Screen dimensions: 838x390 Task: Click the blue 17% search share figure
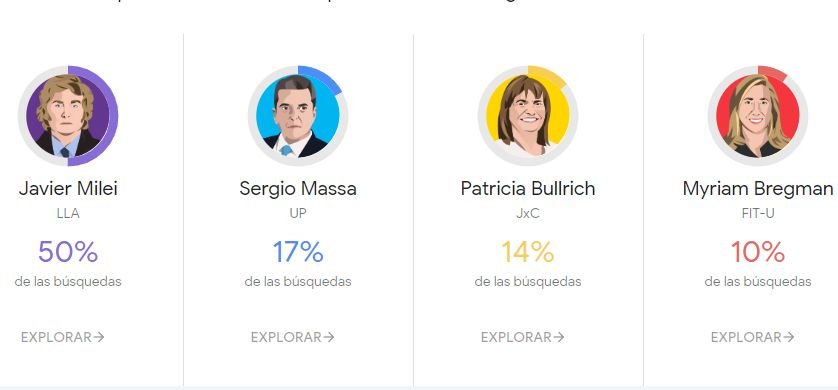[298, 252]
